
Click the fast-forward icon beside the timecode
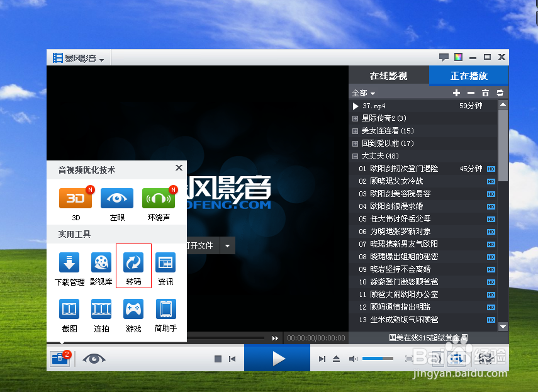click(275, 338)
